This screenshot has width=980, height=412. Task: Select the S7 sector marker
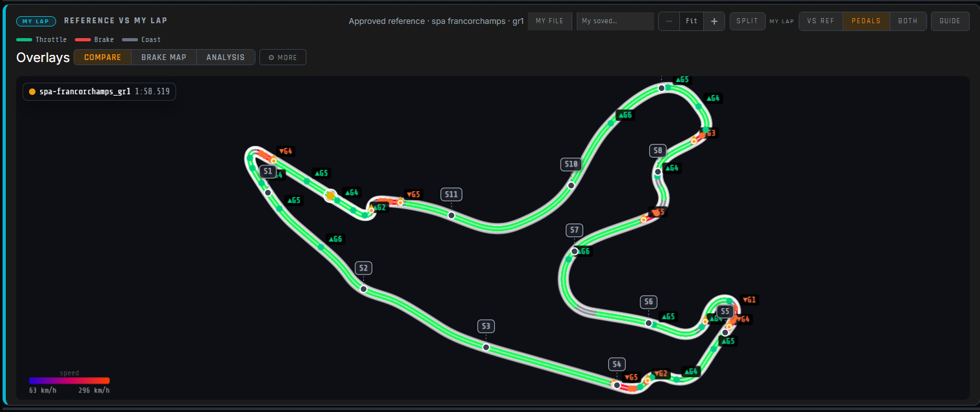click(574, 231)
